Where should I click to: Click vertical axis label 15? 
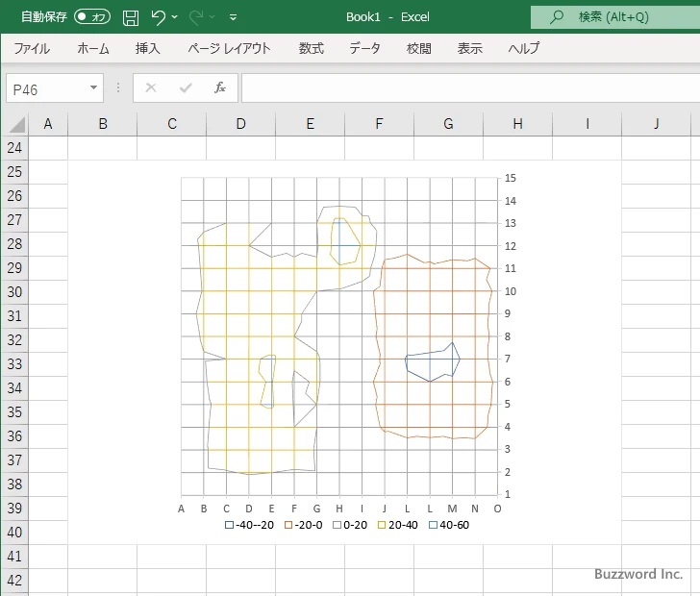point(511,178)
